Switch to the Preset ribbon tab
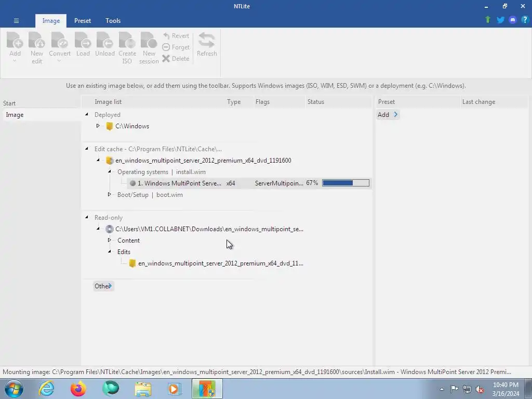The width and height of the screenshot is (532, 399). coord(83,21)
